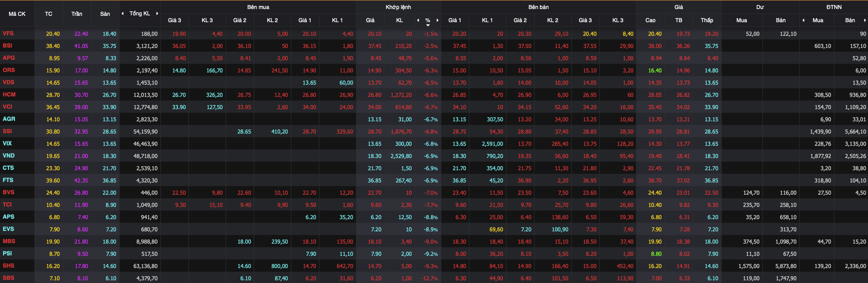Click BSI foreign buy value 603,10
Screen dimensions: 868x283
(x=823, y=46)
